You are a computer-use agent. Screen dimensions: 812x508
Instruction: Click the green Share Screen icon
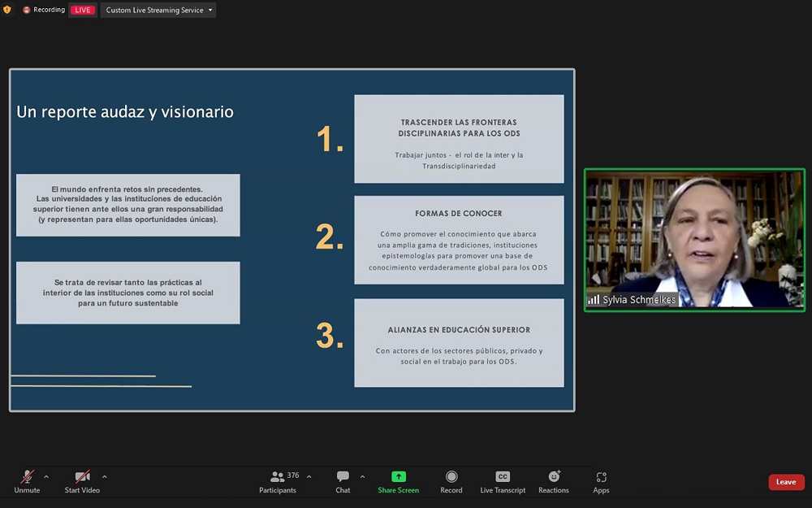coord(398,477)
